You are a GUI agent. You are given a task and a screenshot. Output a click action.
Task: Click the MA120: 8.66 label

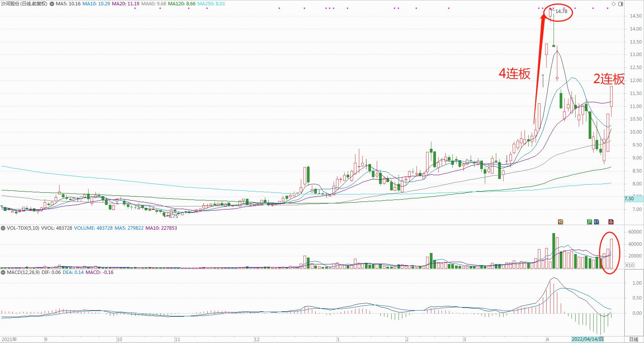click(181, 4)
